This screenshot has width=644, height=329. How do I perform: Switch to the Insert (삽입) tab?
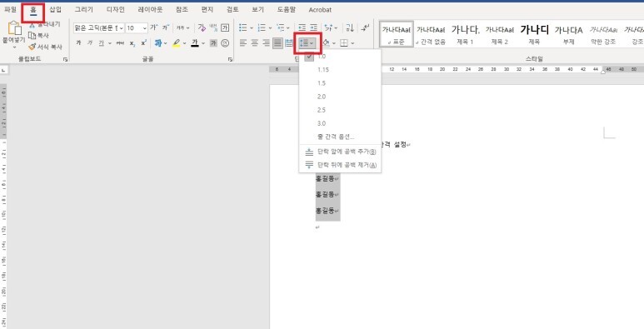(55, 9)
